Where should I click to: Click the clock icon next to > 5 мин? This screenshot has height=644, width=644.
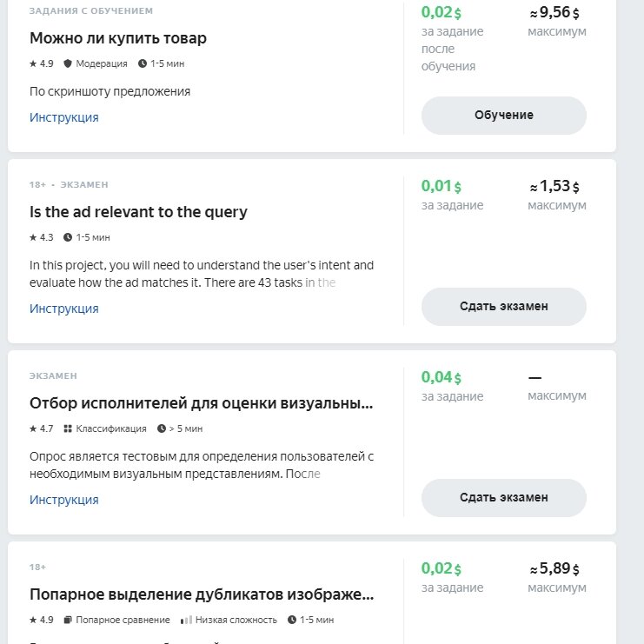coord(161,428)
